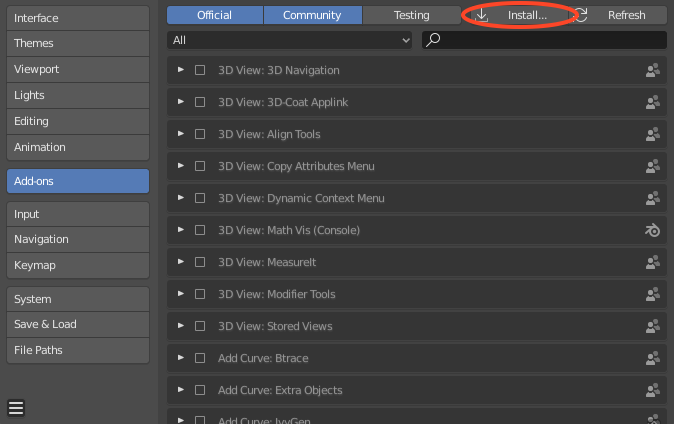The width and height of the screenshot is (674, 424).
Task: Toggle the Community support filter
Action: point(312,15)
